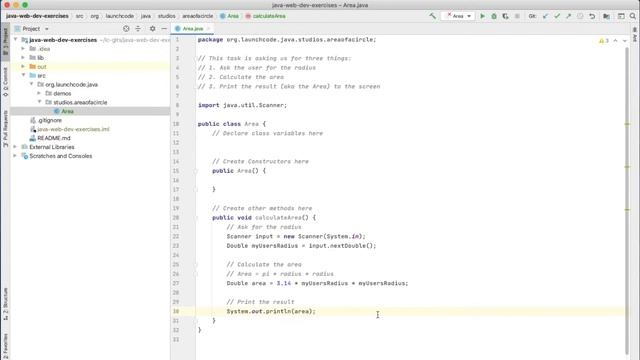Image resolution: width=640 pixels, height=360 pixels.
Task: Click the src breadcrumb
Action: pyautogui.click(x=79, y=16)
